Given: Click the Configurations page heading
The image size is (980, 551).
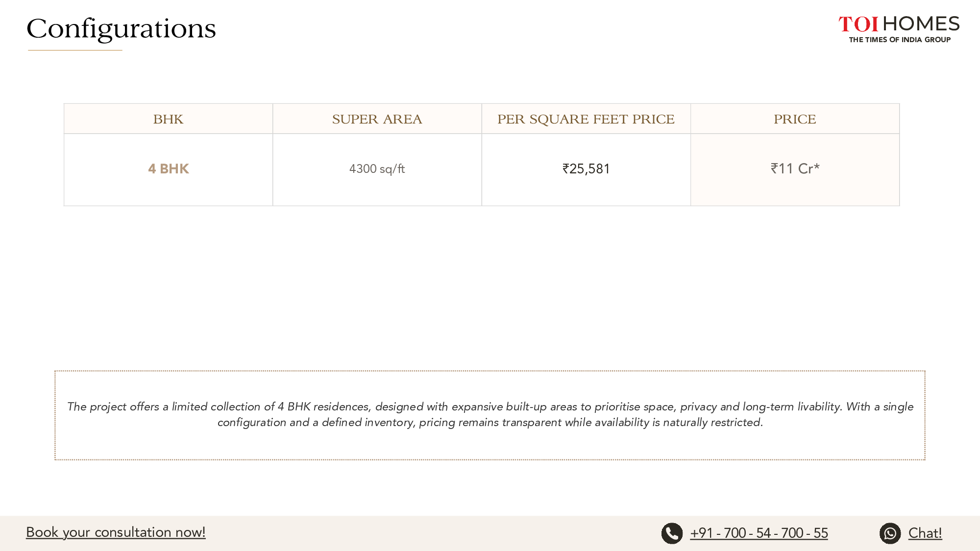Looking at the screenshot, I should tap(121, 28).
